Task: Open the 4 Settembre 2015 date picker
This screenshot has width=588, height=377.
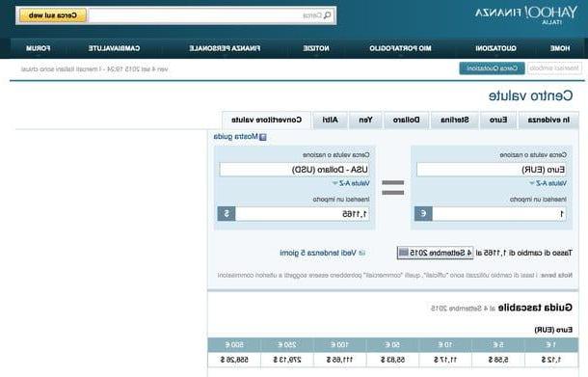Action: pos(435,253)
